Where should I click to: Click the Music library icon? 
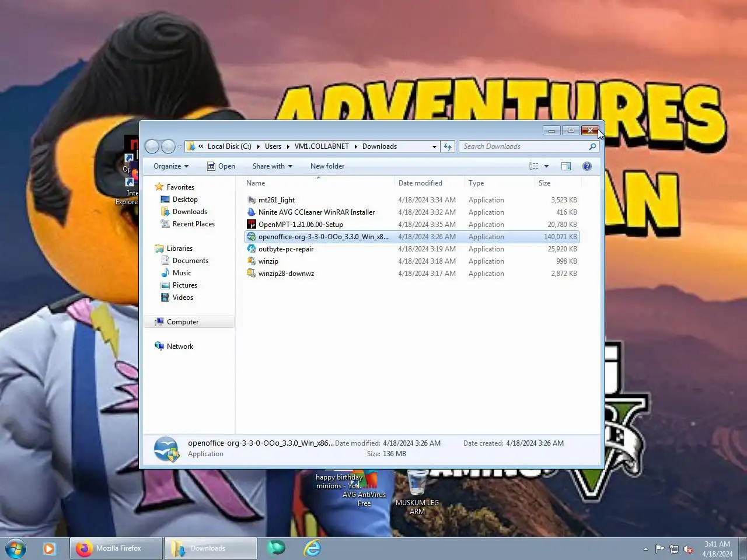165,273
